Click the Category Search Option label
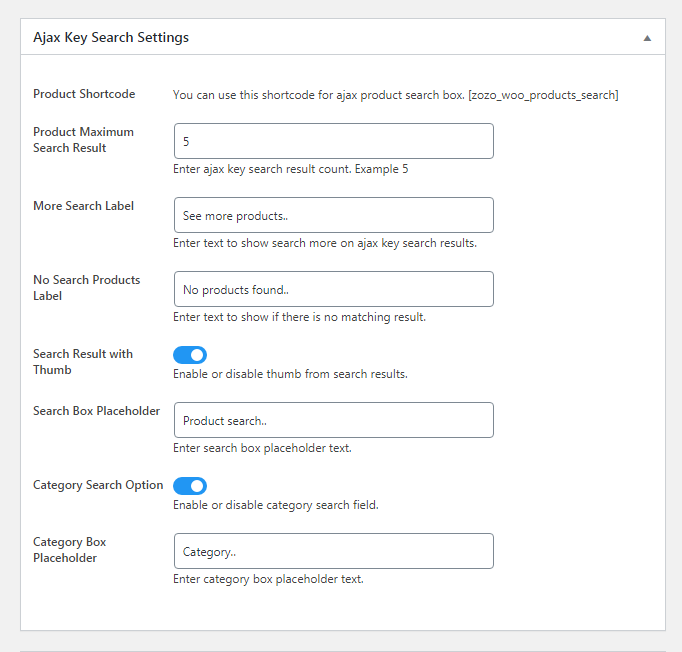This screenshot has height=652, width=682. [x=98, y=485]
